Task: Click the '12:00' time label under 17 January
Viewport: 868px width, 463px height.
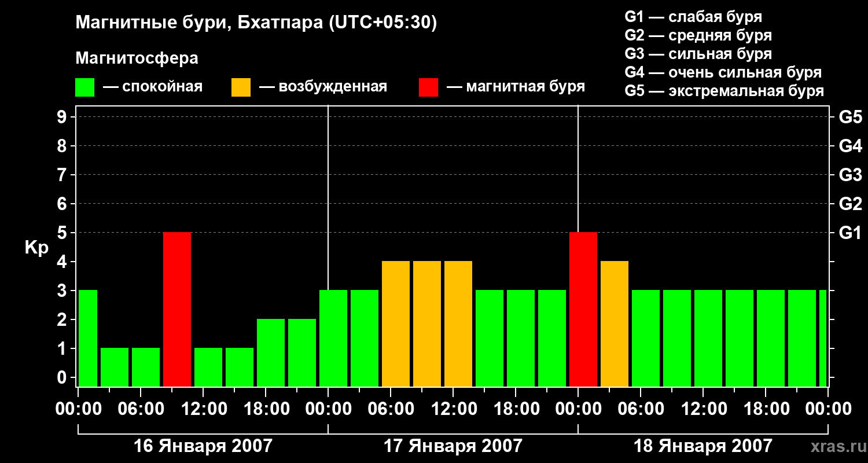Action: pyautogui.click(x=453, y=409)
